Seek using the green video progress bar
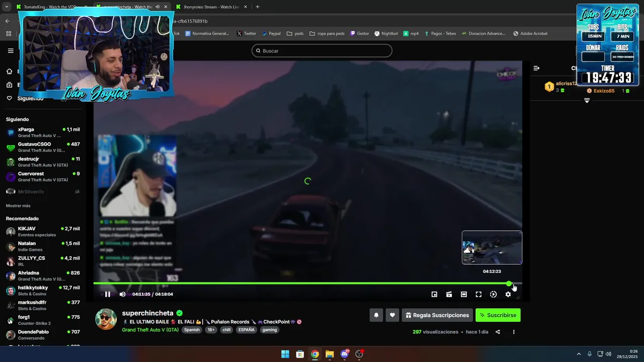 pyautogui.click(x=307, y=284)
